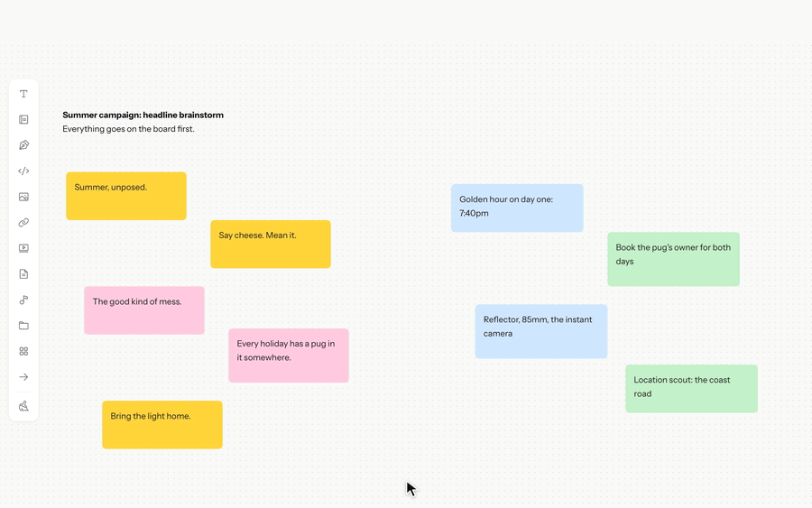
Task: Click the code block icon
Action: (23, 171)
